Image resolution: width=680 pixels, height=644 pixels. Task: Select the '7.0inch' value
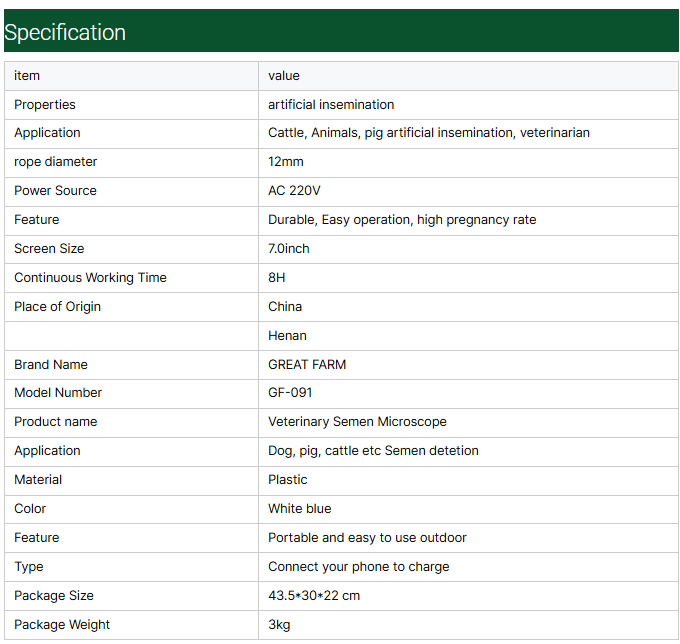[x=289, y=249]
